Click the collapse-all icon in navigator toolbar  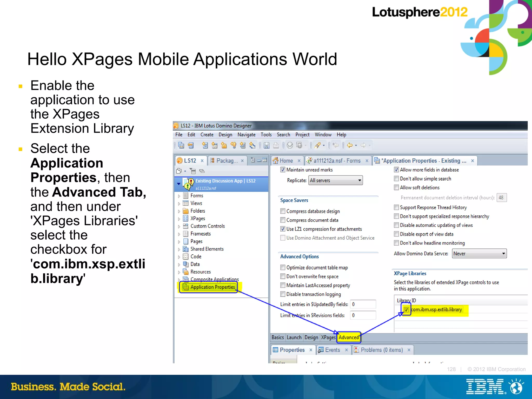[193, 171]
